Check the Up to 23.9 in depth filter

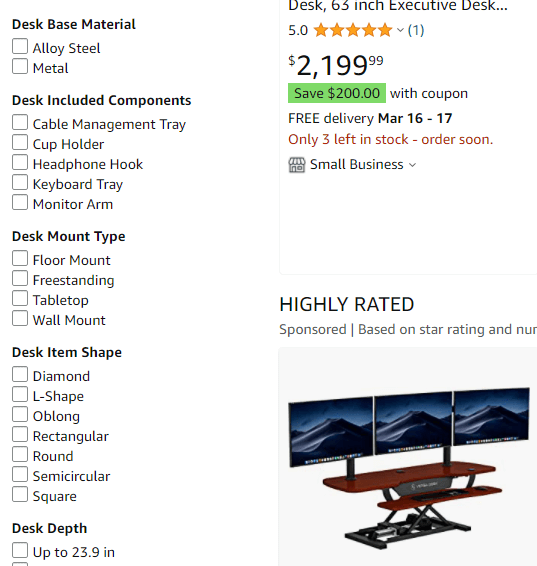point(20,550)
